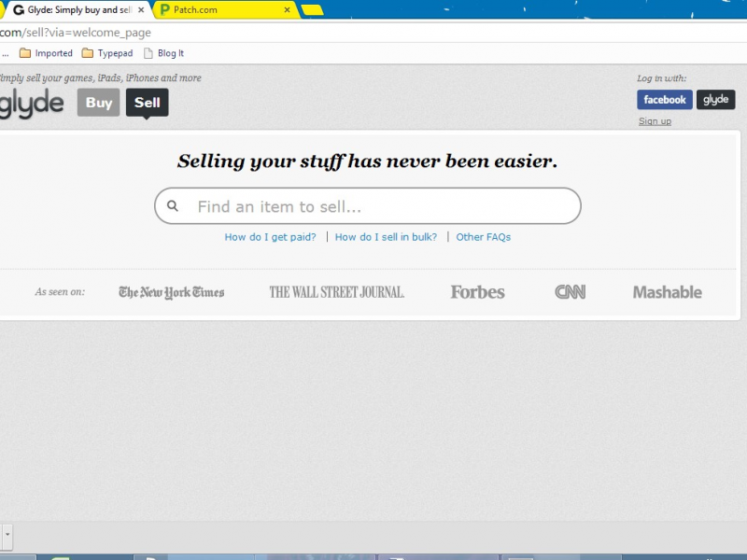Open the Blog It bookmark
Viewport: 747px width, 560px height.
[x=164, y=53]
